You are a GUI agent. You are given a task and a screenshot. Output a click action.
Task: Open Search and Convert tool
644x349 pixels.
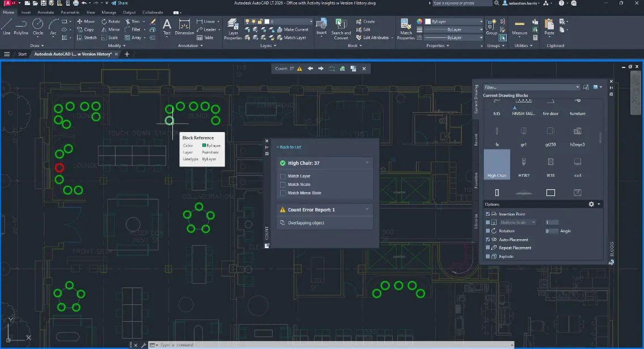pyautogui.click(x=341, y=29)
